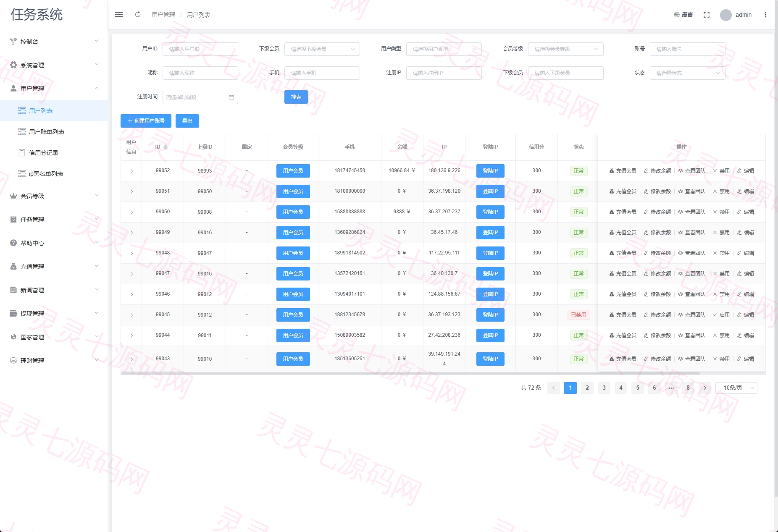Click 充值管理 money bag icon

click(x=13, y=266)
